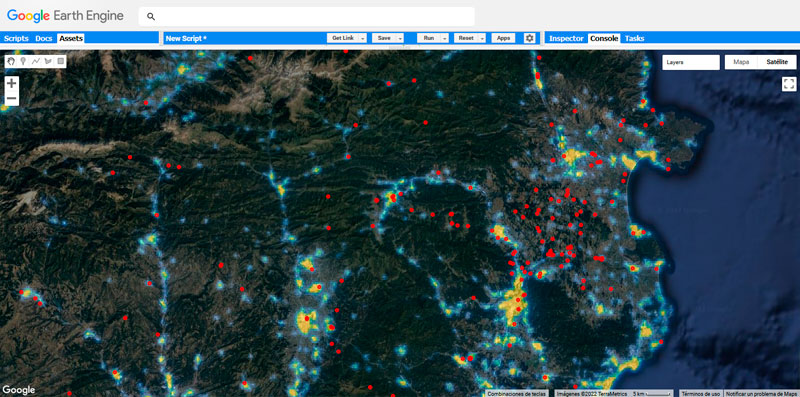
Task: Select the draw polygon shape tool
Action: coord(48,61)
